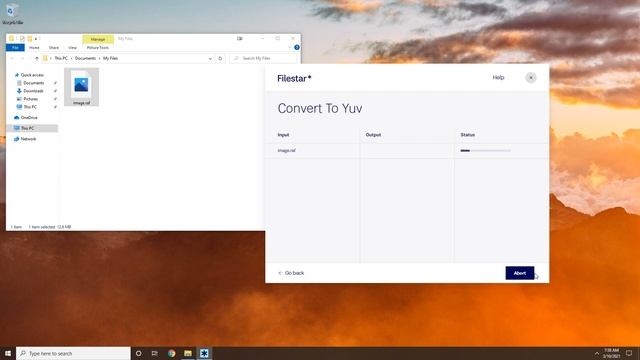This screenshot has width=640, height=360.
Task: Click the taskbar clock and date
Action: point(611,353)
